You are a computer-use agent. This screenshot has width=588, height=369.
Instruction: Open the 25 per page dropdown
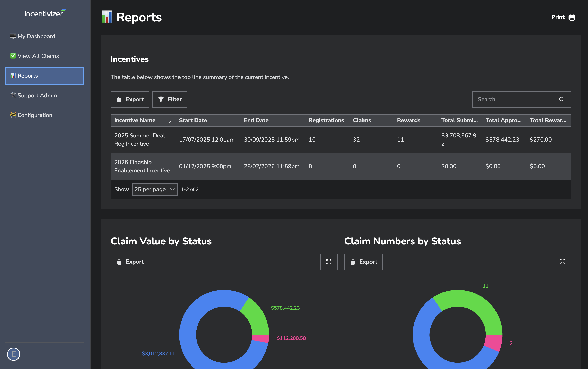tap(155, 189)
